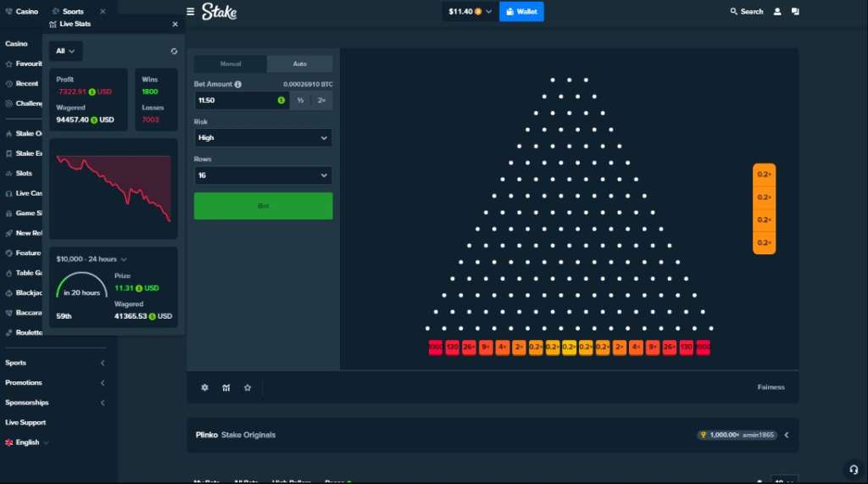
Task: Click the Prize value 11.31 USD
Action: [x=136, y=288]
